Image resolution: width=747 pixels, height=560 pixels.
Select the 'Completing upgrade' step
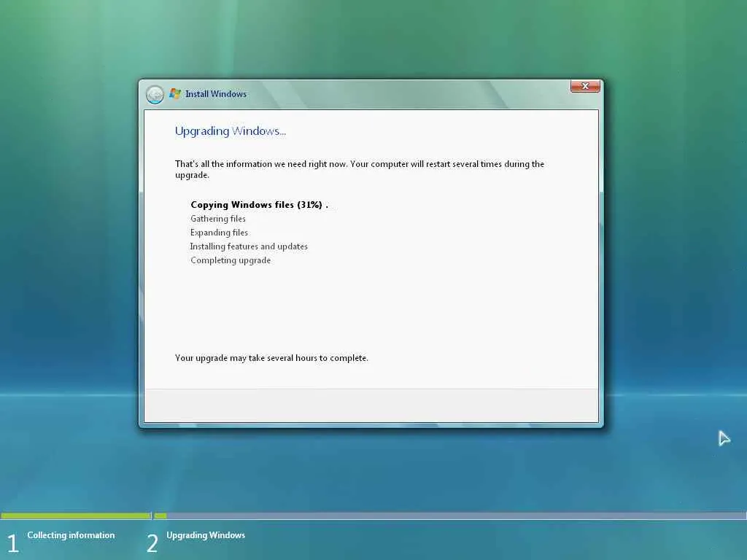(x=231, y=260)
